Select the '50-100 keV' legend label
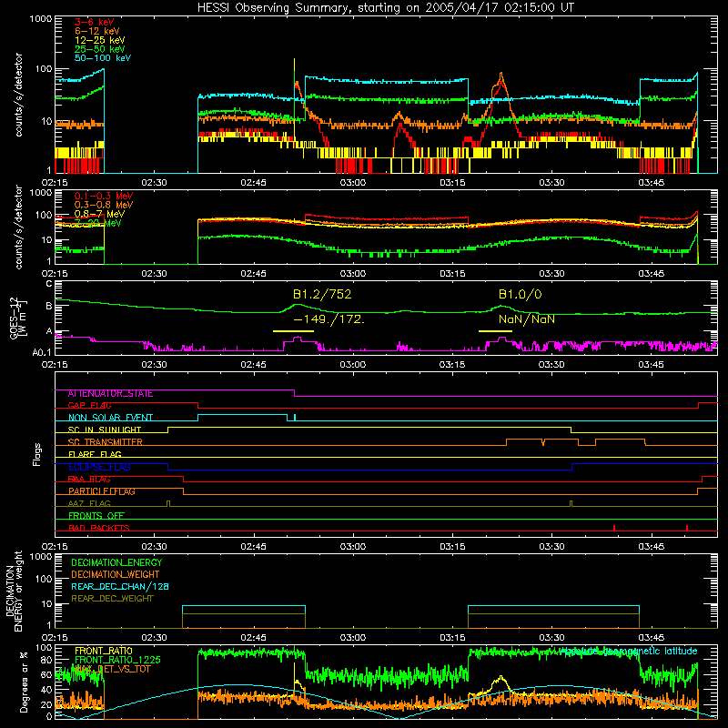The image size is (728, 728). [x=103, y=58]
